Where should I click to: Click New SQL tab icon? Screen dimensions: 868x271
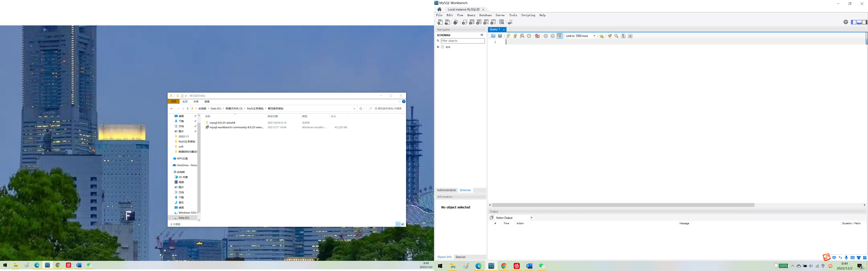click(x=440, y=22)
